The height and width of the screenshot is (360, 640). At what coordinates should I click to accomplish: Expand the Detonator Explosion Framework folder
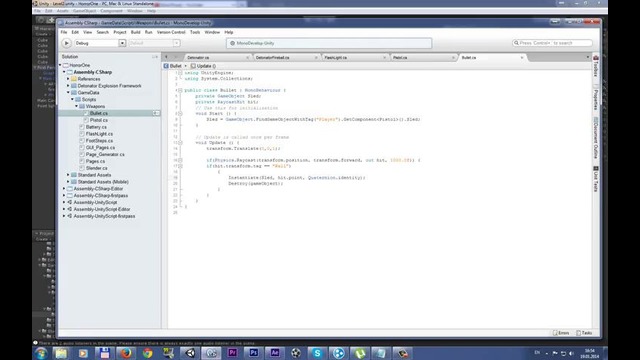click(x=68, y=86)
